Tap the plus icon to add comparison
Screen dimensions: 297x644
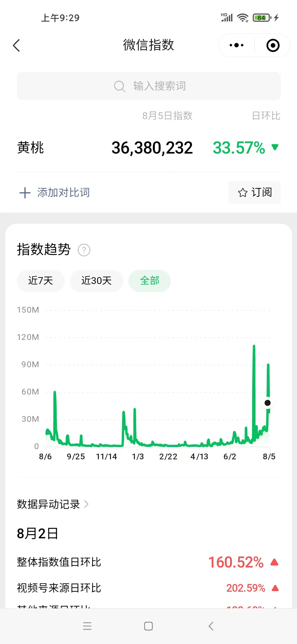[x=25, y=193]
